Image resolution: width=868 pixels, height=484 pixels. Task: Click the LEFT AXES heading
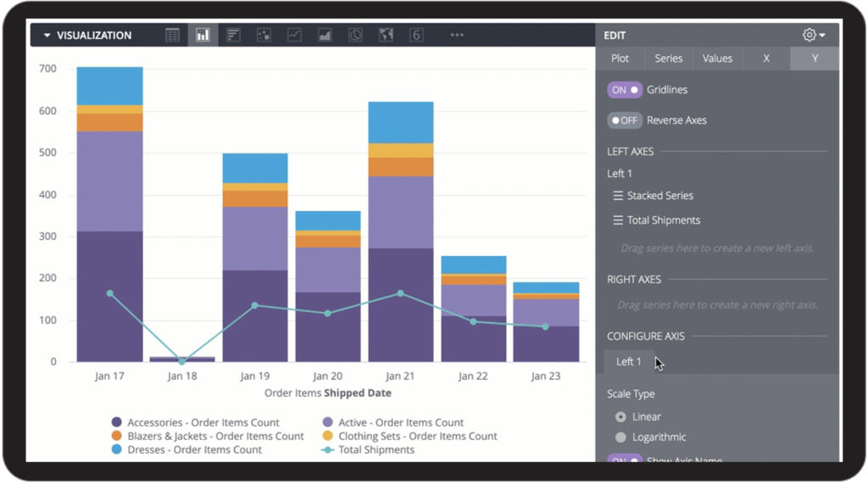(630, 151)
